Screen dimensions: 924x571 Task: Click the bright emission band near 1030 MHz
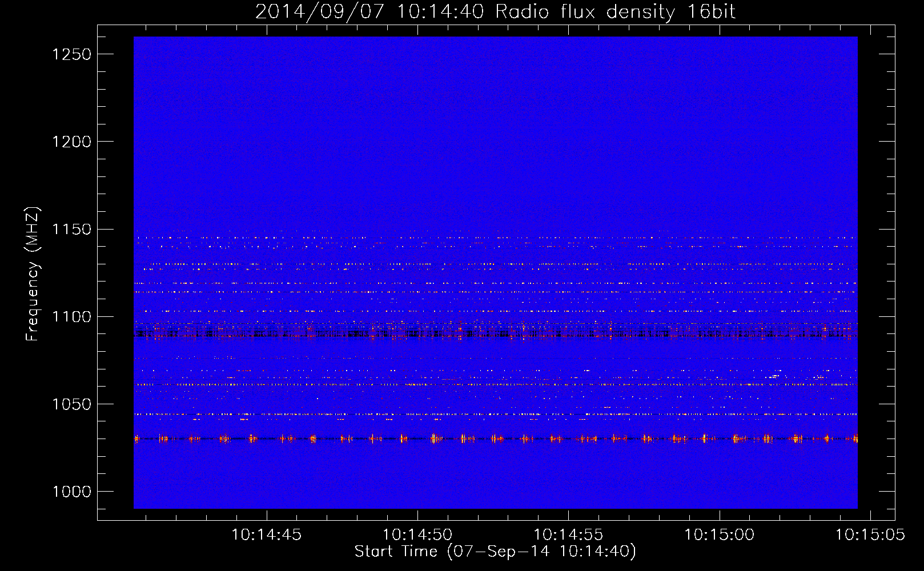click(495, 439)
